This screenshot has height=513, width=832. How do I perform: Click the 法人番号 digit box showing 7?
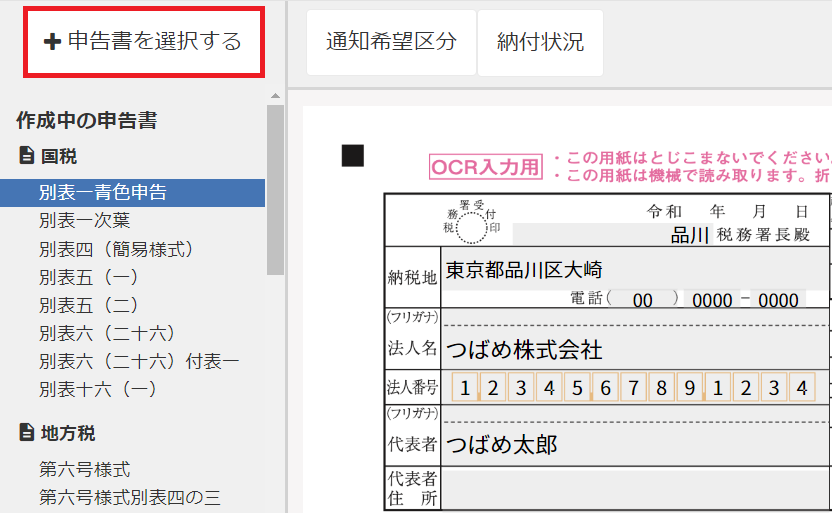click(634, 387)
